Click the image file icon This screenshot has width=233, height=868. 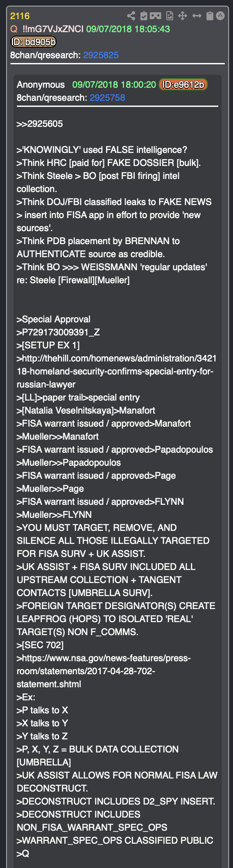(170, 16)
